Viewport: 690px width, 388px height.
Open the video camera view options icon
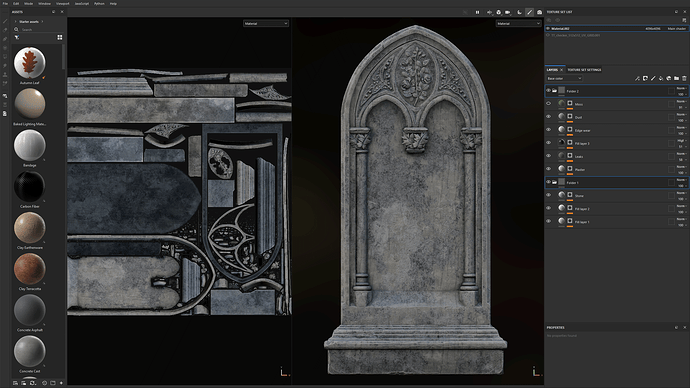508,12
